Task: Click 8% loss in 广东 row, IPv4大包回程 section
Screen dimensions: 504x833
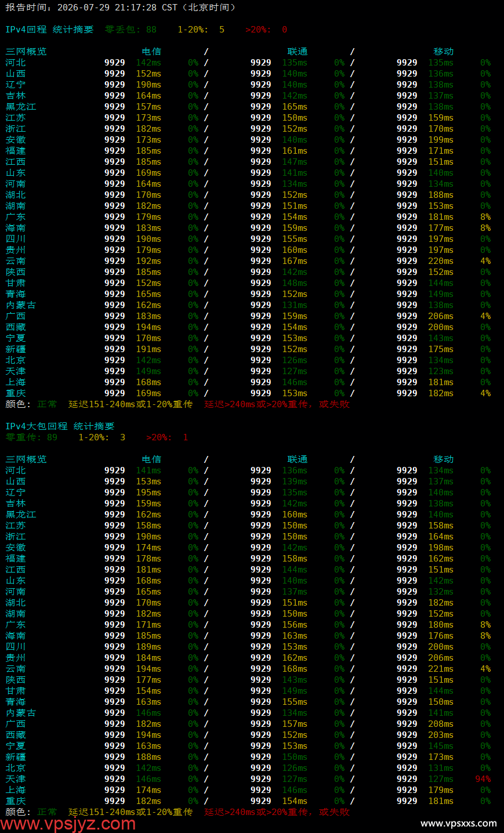Action: (x=485, y=625)
